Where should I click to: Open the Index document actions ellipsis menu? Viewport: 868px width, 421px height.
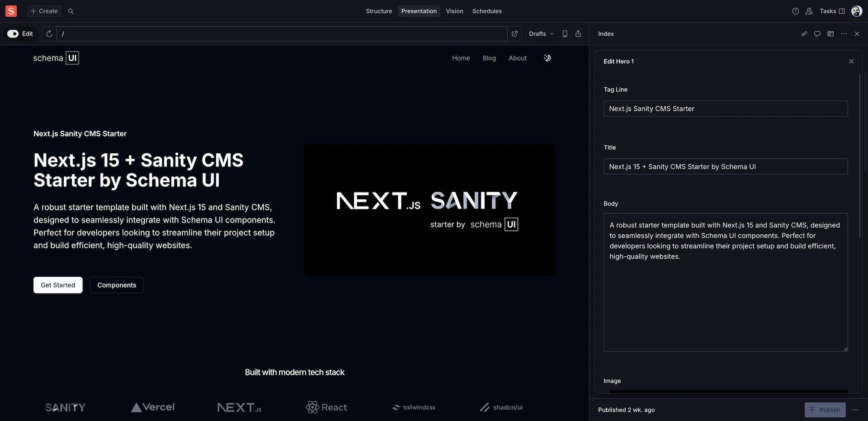pos(844,34)
